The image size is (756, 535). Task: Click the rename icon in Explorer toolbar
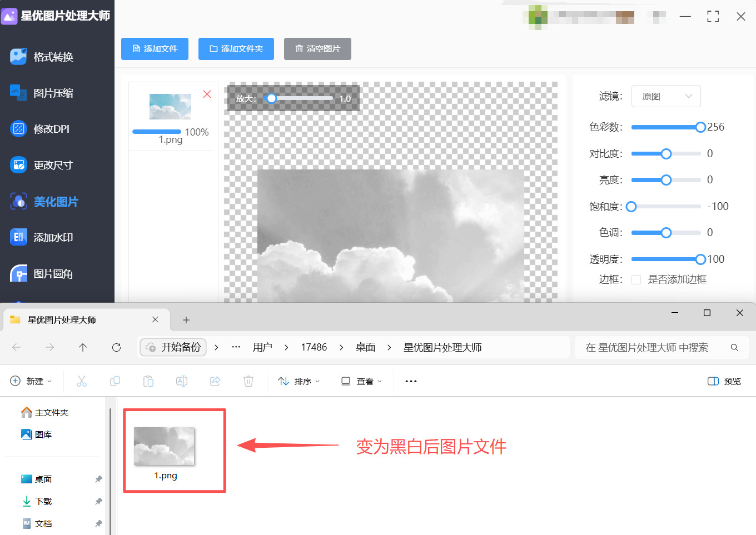(x=181, y=381)
